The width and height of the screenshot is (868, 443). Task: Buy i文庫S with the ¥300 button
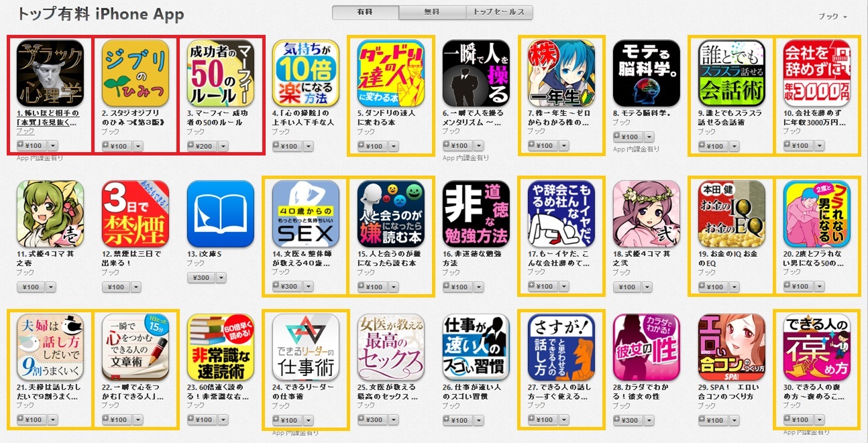click(201, 277)
